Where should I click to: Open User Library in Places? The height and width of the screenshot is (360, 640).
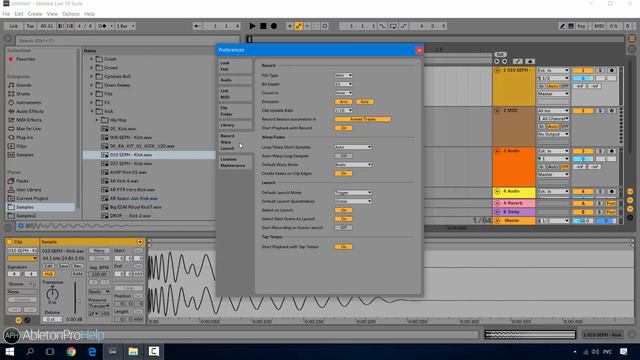click(29, 190)
